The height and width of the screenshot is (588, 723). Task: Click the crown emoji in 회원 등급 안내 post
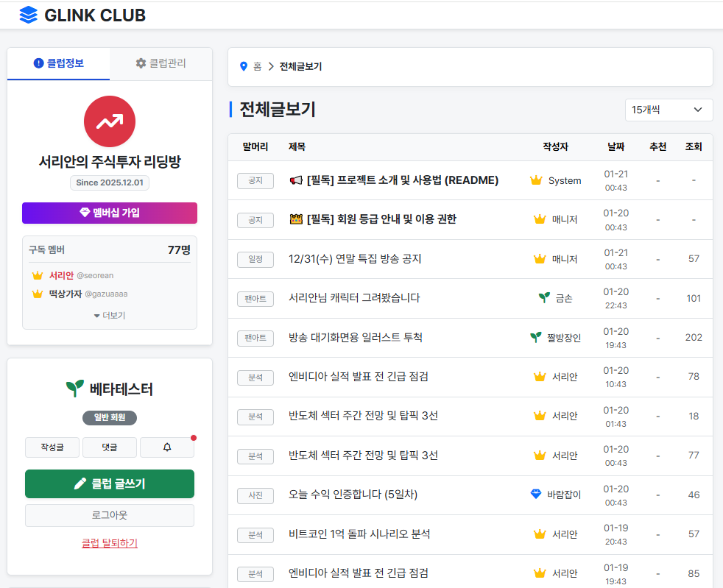[296, 219]
